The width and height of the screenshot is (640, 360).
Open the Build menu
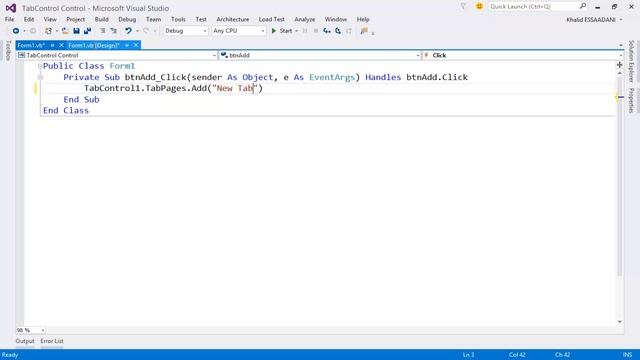coord(102,19)
